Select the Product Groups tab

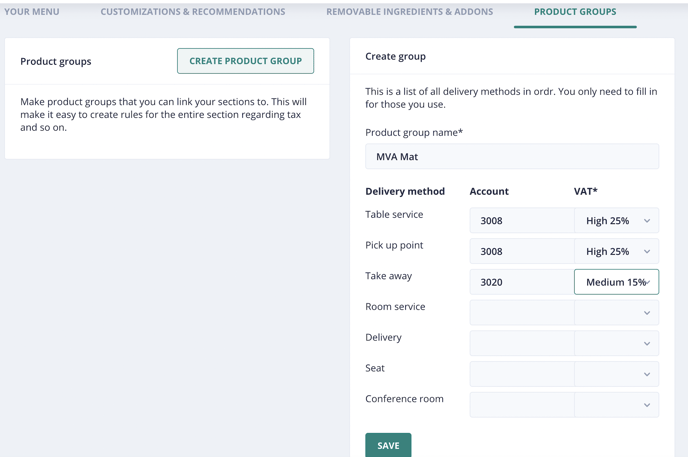click(x=575, y=12)
